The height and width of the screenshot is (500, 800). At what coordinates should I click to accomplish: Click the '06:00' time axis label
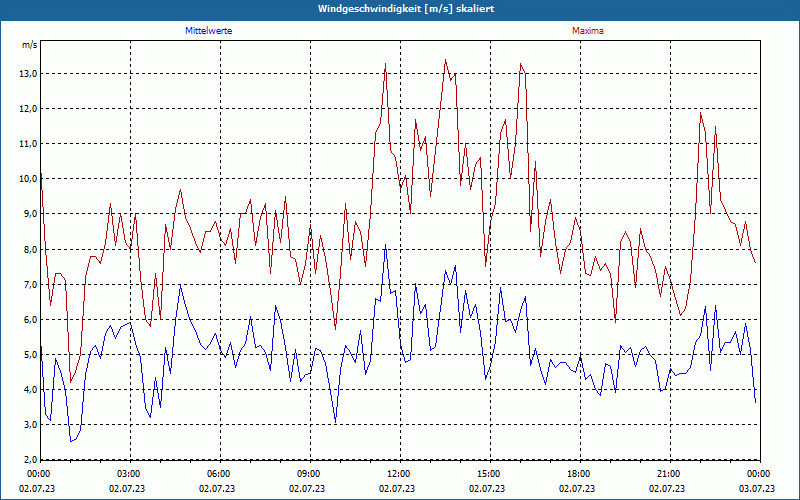click(218, 474)
